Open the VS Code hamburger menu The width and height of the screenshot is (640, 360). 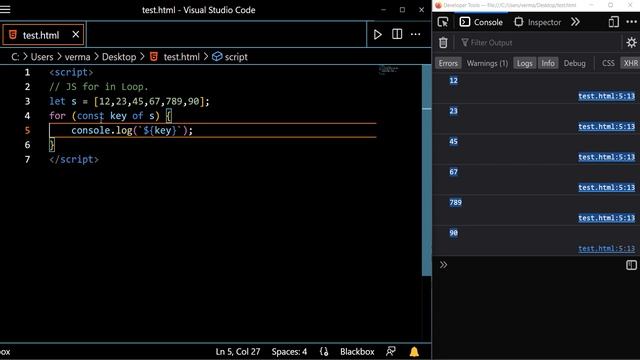5,9
